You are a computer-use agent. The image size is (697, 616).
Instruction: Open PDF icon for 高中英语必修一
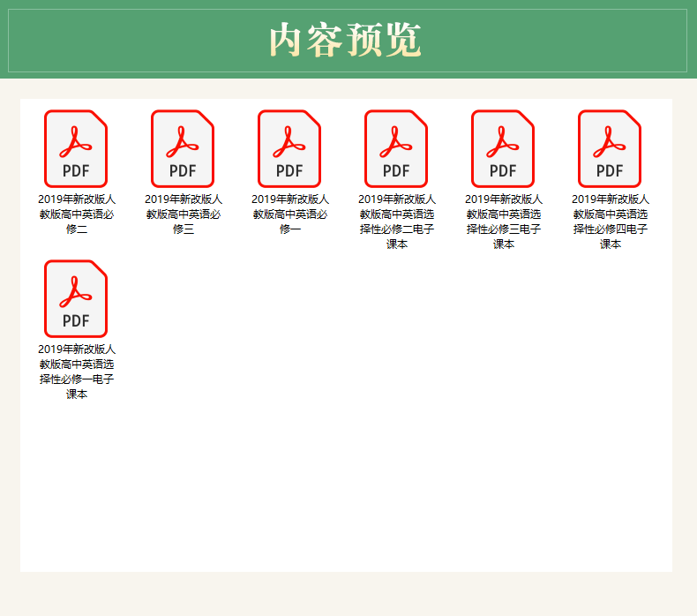(289, 148)
